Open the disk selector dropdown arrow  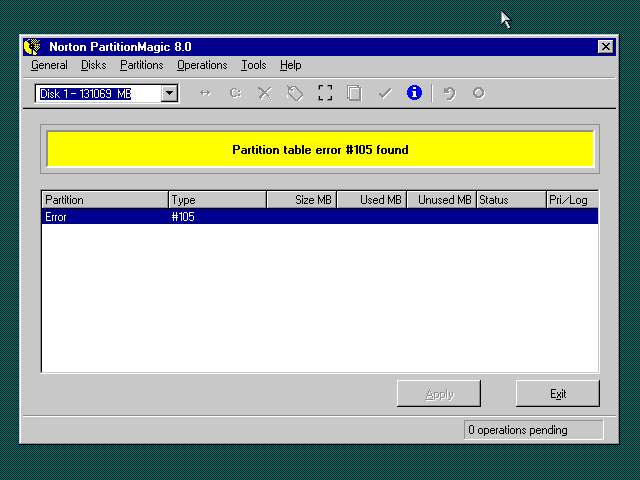[x=169, y=93]
